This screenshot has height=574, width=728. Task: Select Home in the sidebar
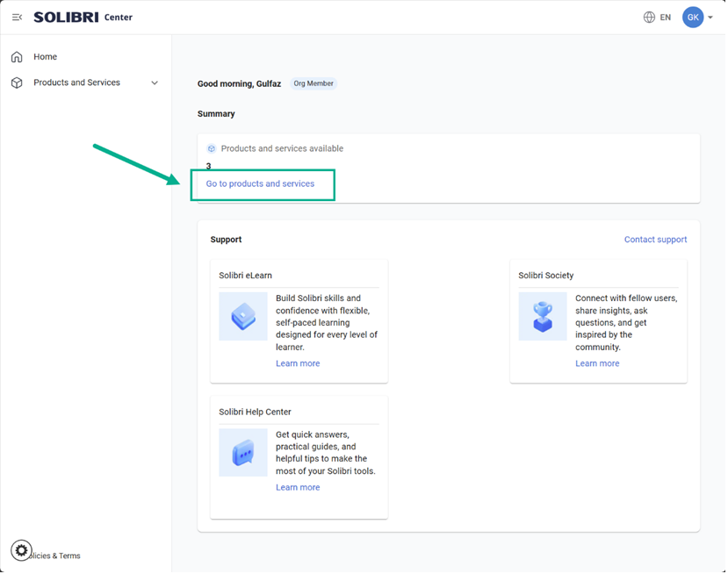click(x=46, y=57)
